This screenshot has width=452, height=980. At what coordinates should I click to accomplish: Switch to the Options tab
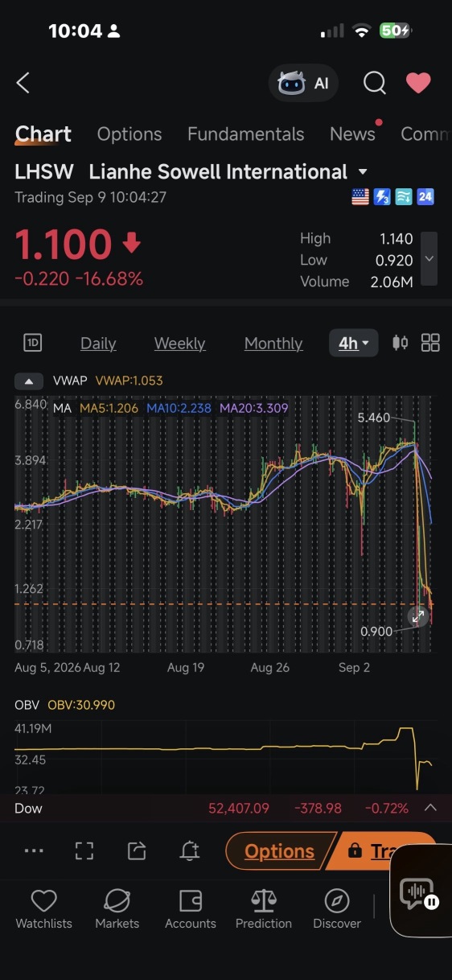[x=129, y=134]
